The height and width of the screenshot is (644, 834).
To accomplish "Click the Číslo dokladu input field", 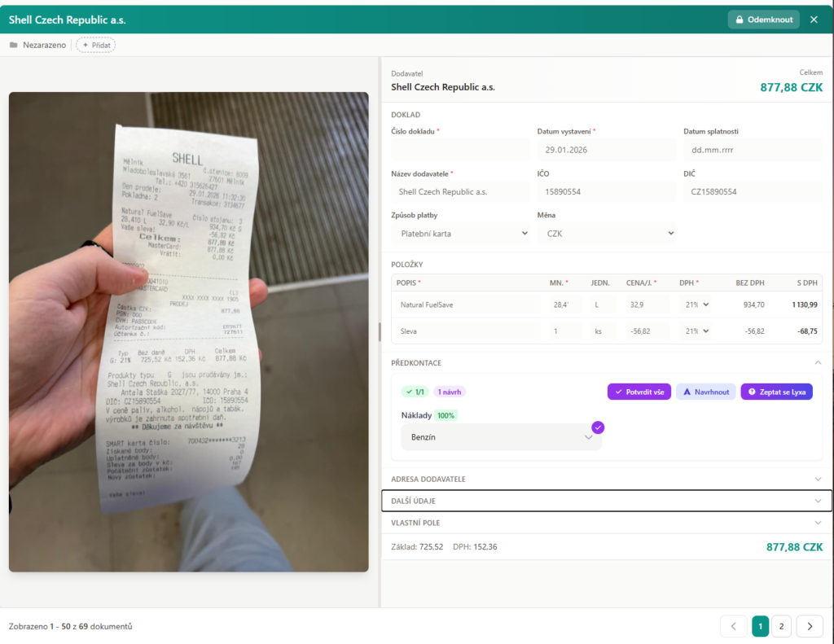I will click(460, 150).
